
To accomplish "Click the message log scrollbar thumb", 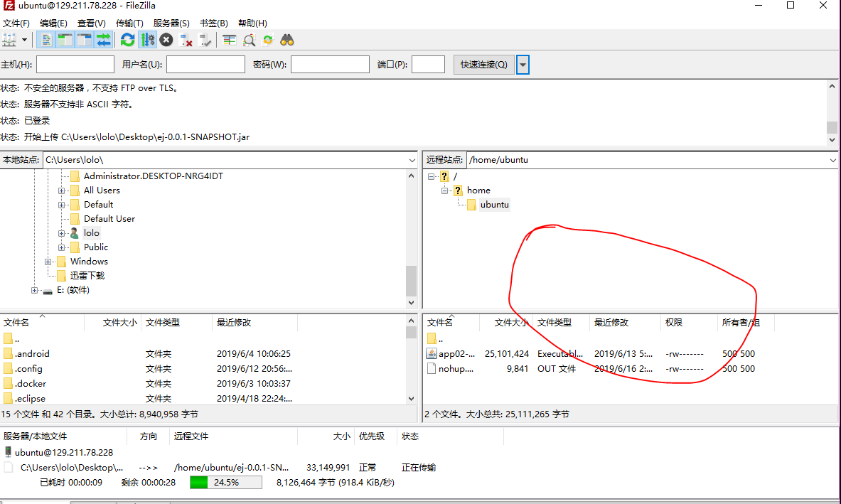I will point(832,127).
